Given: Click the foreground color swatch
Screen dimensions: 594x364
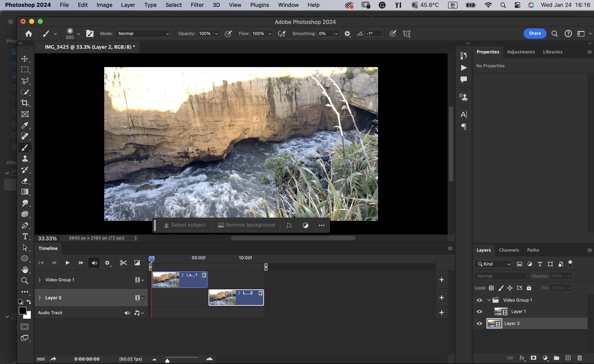Looking at the screenshot, I should tap(22, 311).
